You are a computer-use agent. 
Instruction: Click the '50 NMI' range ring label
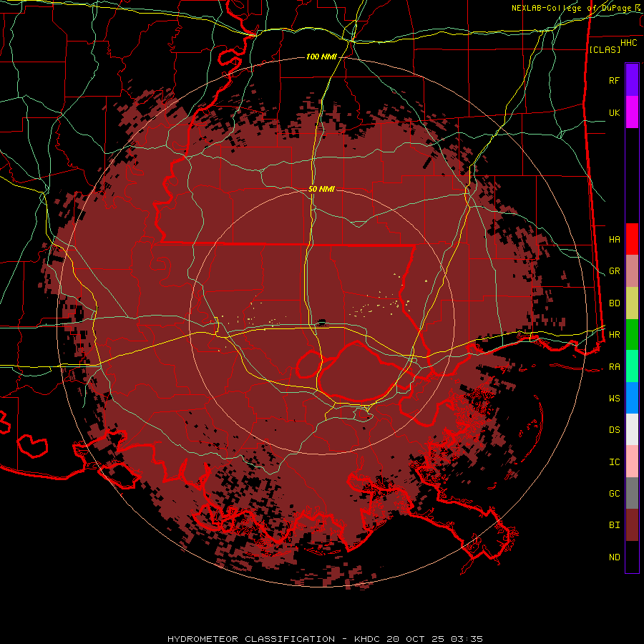(321, 189)
